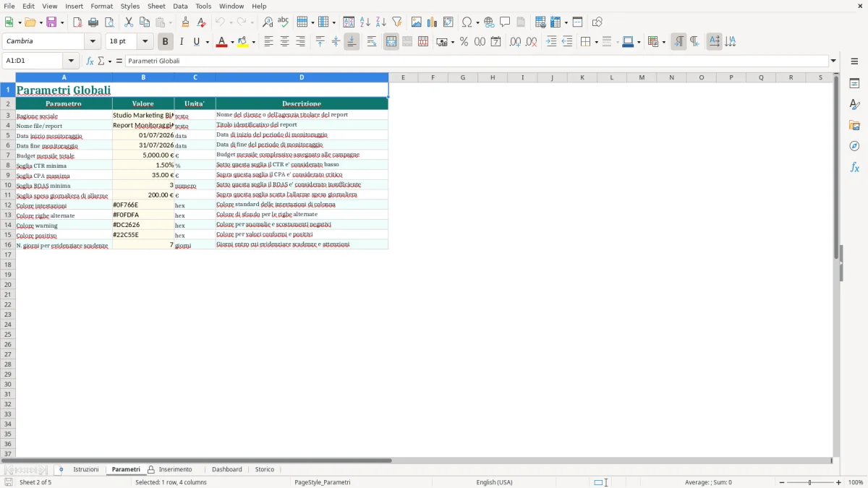This screenshot has height=488, width=868.
Task: Toggle left-to-right text direction
Action: (678, 42)
